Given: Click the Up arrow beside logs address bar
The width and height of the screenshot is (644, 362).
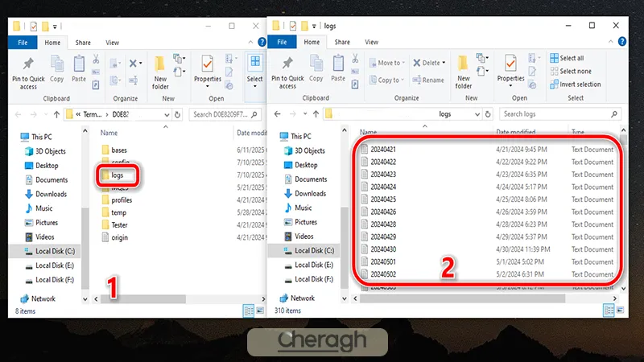Looking at the screenshot, I should (312, 114).
